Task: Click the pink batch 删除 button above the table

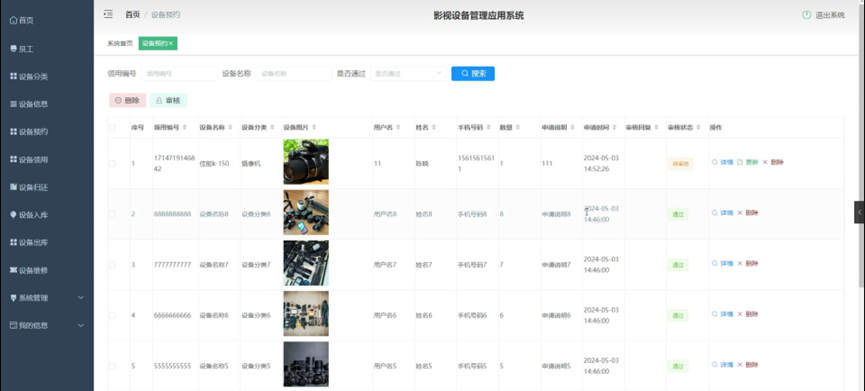Action: [127, 100]
